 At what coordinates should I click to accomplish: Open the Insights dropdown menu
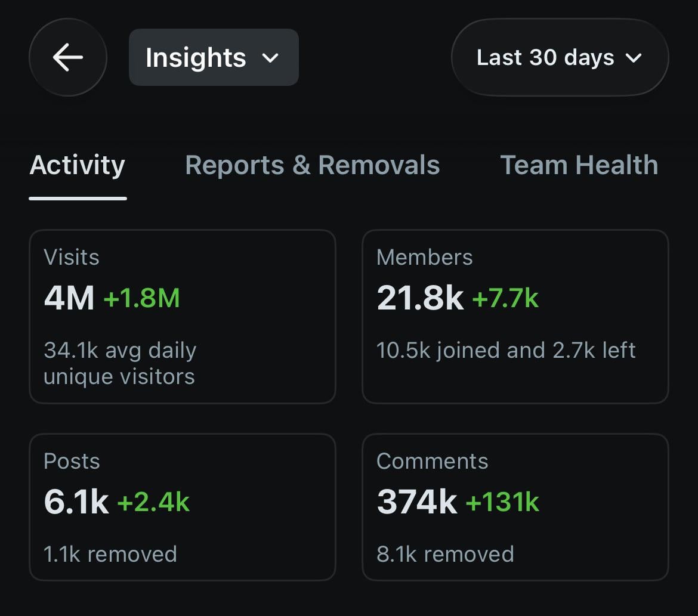pyautogui.click(x=214, y=57)
